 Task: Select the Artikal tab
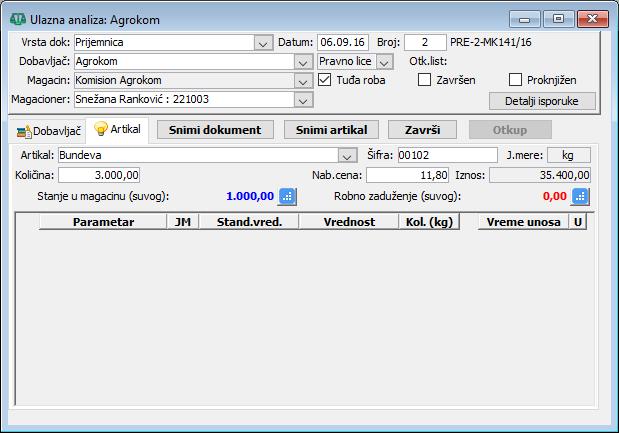(x=118, y=130)
